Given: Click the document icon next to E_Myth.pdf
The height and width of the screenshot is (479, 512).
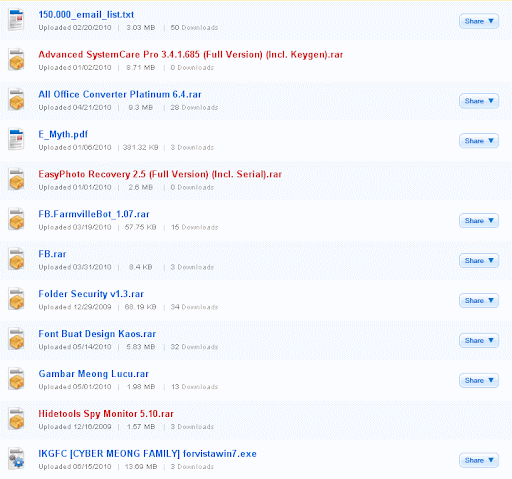Looking at the screenshot, I should [x=16, y=139].
